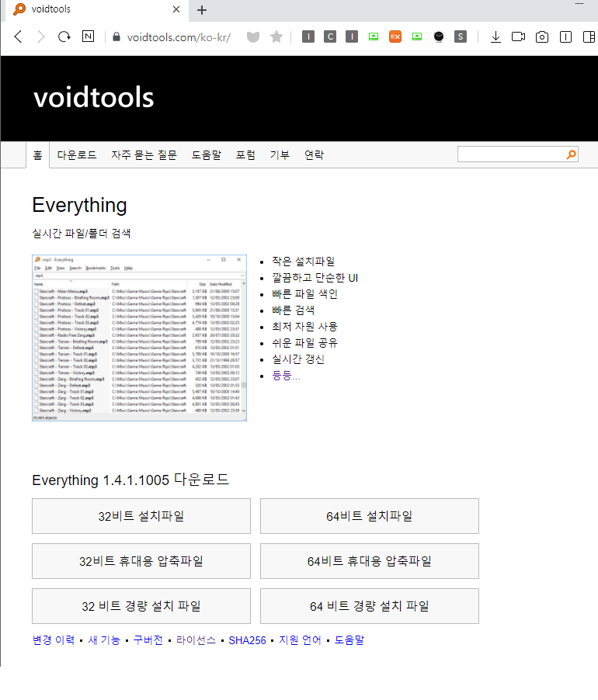Close the voidtools browser tab

click(176, 9)
